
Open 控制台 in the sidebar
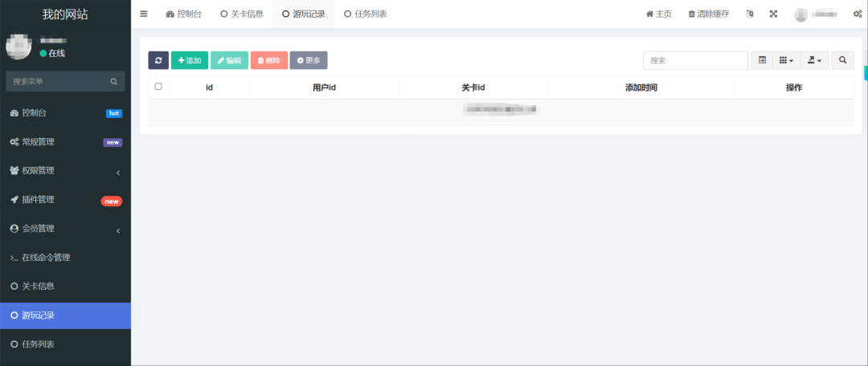(x=65, y=113)
